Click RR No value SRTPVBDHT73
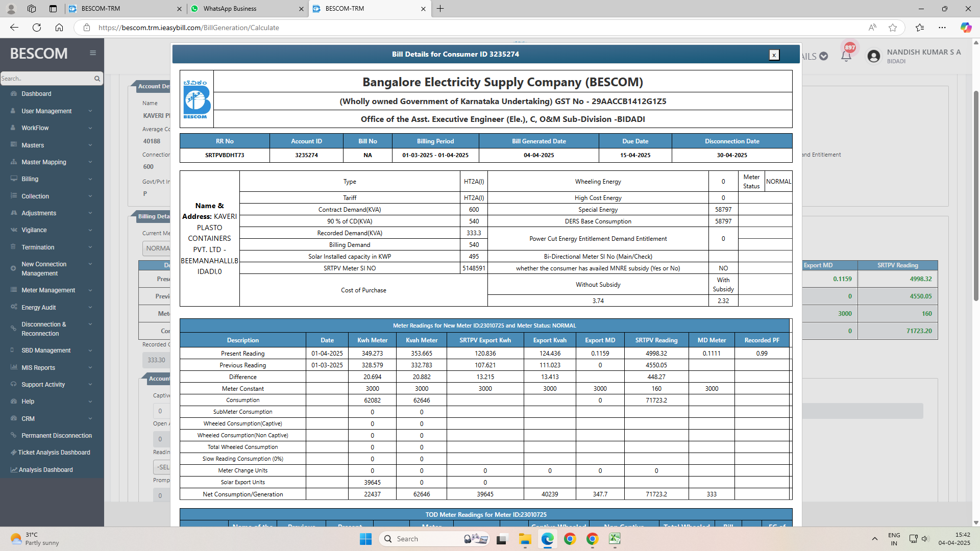The height and width of the screenshot is (551, 980). coord(225,155)
